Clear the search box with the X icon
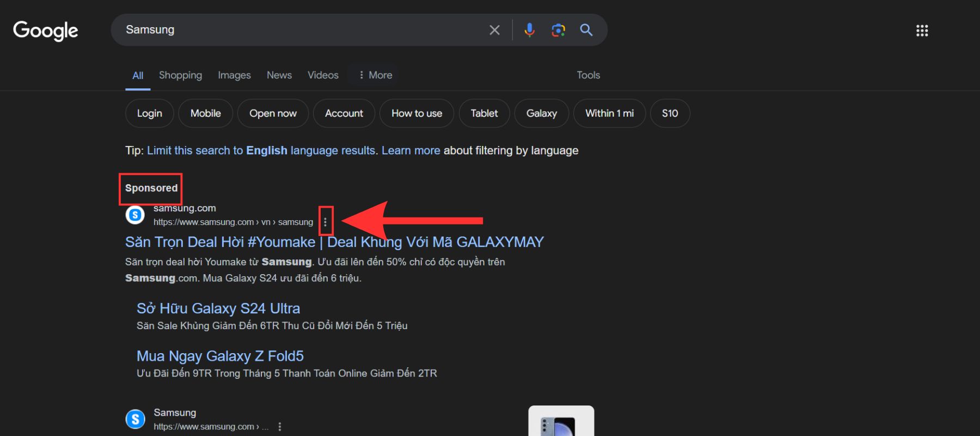 click(494, 30)
